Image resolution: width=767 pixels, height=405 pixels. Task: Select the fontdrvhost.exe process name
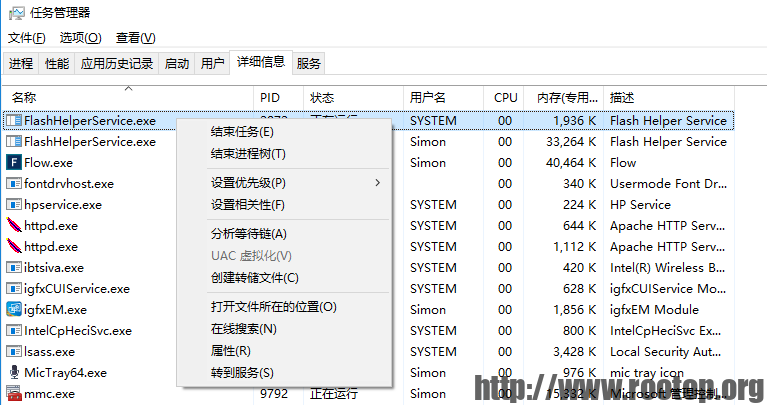click(x=69, y=183)
